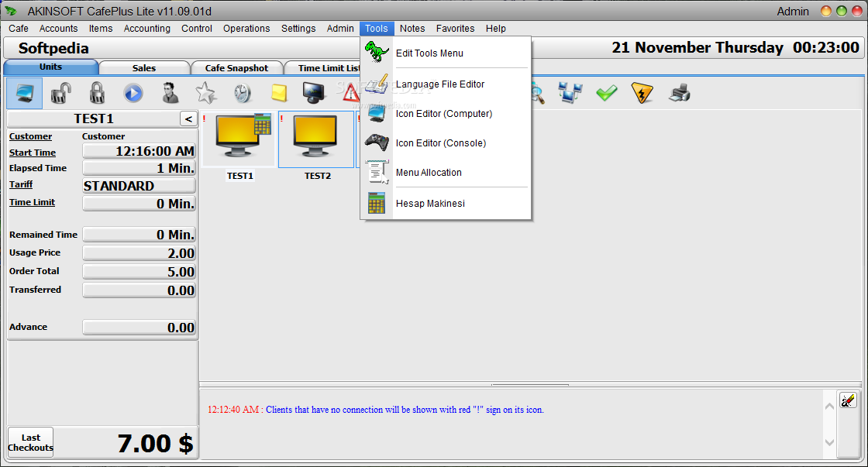Image resolution: width=868 pixels, height=467 pixels.
Task: Open the Cafe menu
Action: point(19,28)
